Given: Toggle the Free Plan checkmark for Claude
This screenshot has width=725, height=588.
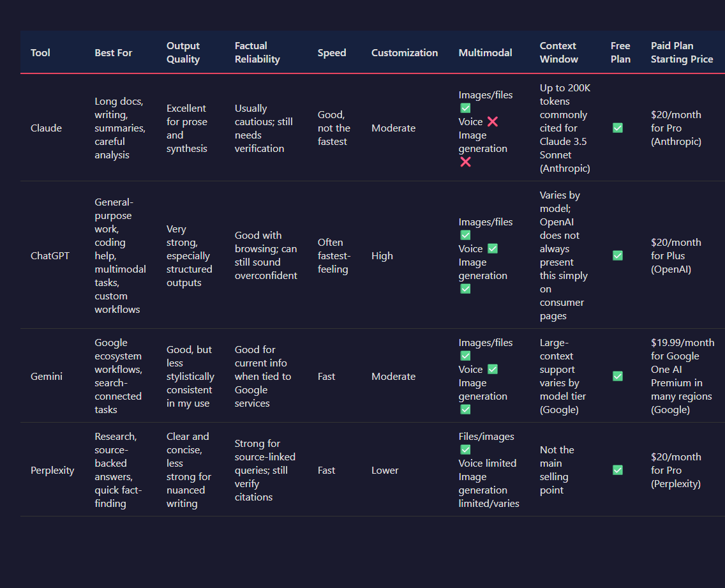Looking at the screenshot, I should point(617,128).
